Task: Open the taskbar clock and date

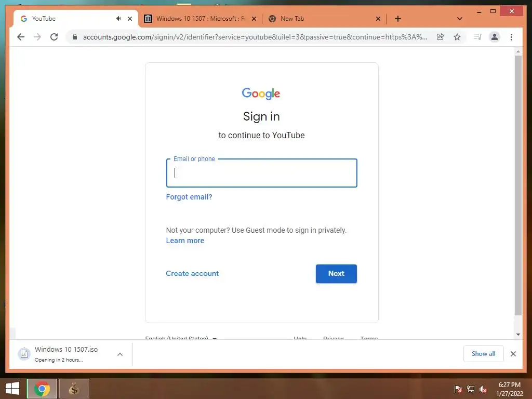Action: point(510,389)
